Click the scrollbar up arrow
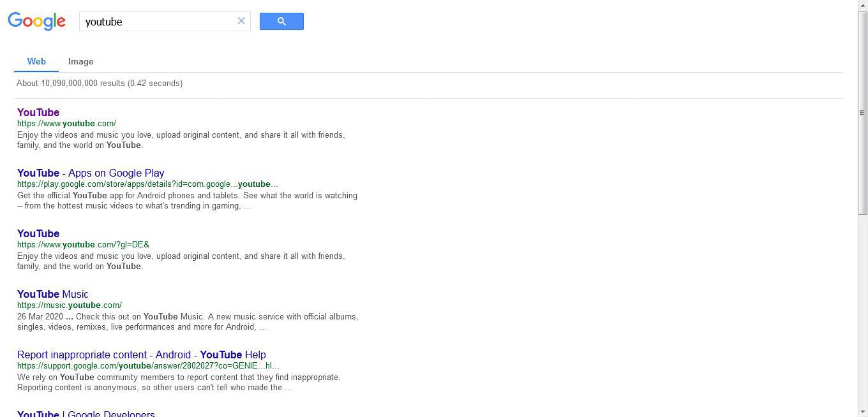 pyautogui.click(x=863, y=4)
